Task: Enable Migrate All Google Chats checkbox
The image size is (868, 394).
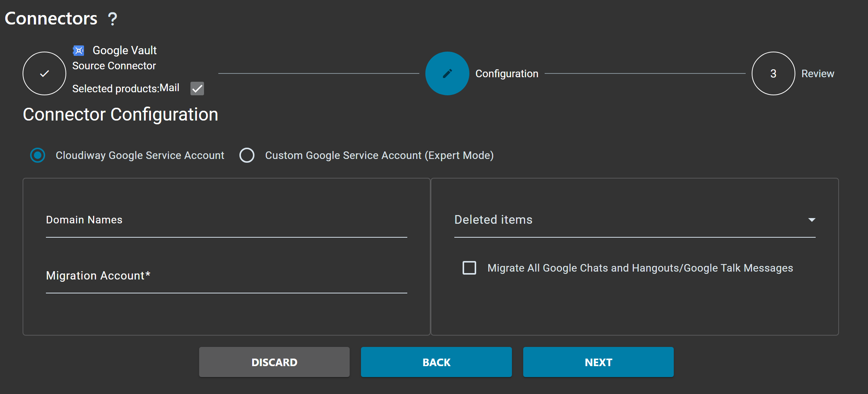Action: point(469,268)
